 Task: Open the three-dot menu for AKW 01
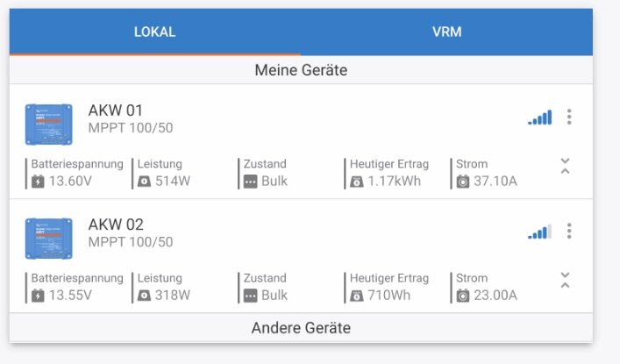click(x=569, y=117)
